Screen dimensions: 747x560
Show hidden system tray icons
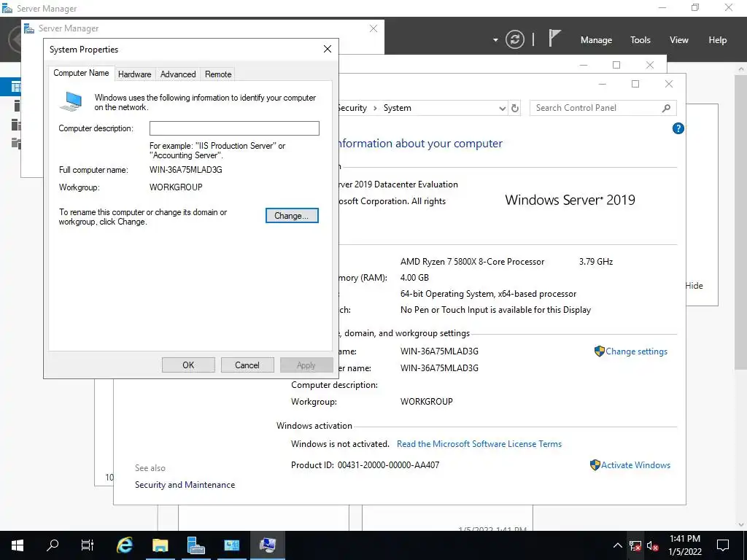pyautogui.click(x=617, y=545)
